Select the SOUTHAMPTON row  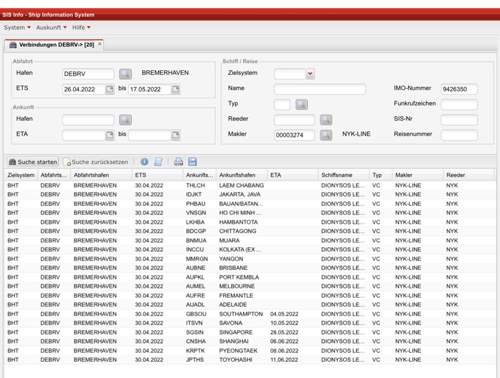(250, 314)
